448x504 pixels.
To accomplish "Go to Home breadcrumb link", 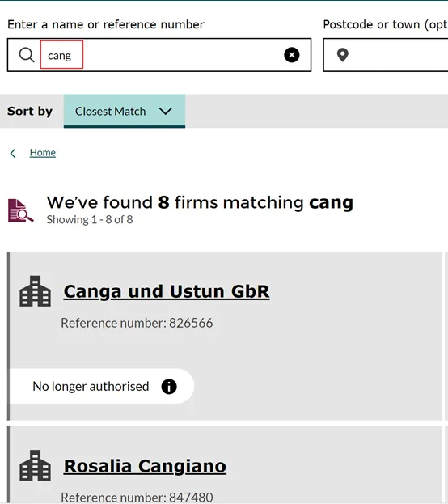I will pos(42,153).
